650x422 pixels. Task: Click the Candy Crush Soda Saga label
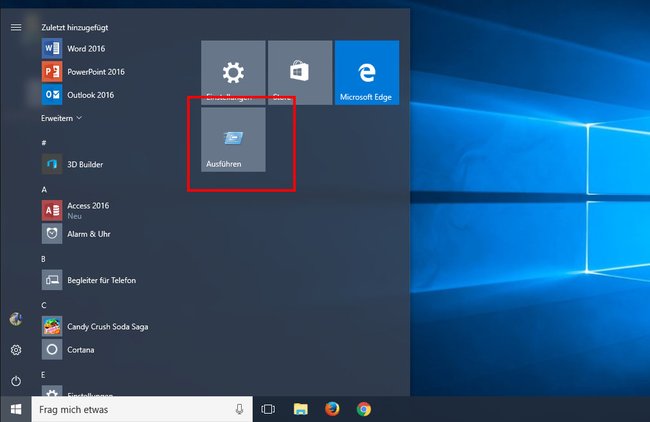(107, 327)
